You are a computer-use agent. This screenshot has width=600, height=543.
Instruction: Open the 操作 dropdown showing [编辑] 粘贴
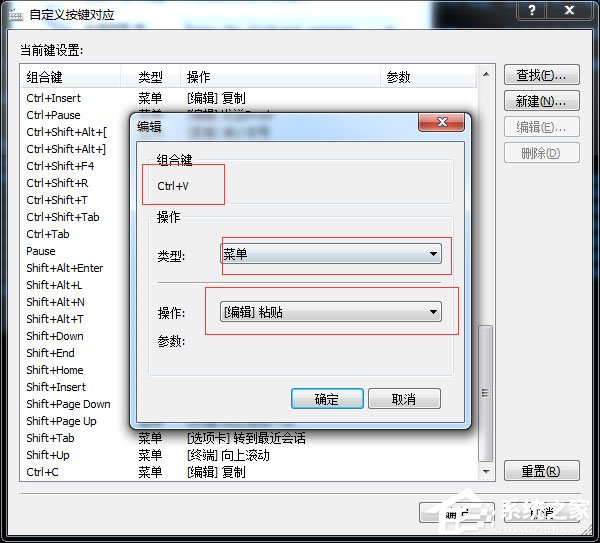click(331, 311)
